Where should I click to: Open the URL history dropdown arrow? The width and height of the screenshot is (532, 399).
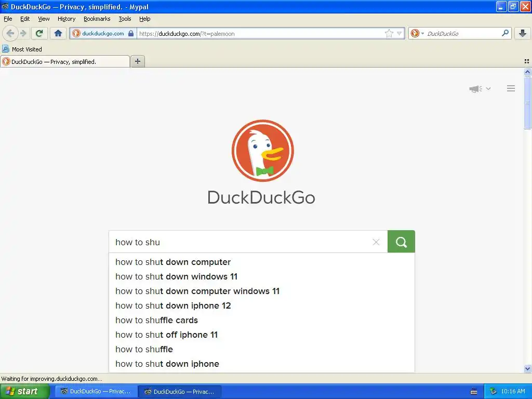[400, 33]
